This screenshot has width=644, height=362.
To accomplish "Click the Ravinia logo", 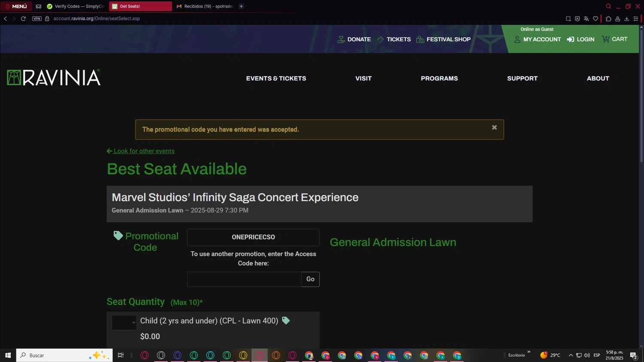I will [54, 77].
